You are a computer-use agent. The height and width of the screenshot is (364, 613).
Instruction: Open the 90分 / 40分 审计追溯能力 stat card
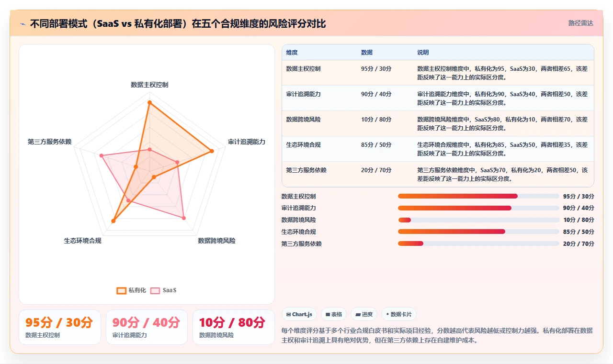[x=147, y=327]
